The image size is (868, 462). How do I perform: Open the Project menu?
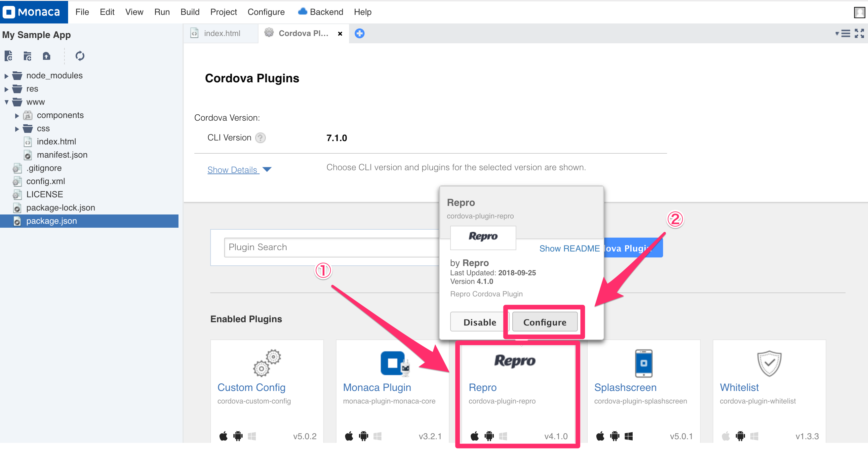pos(223,12)
